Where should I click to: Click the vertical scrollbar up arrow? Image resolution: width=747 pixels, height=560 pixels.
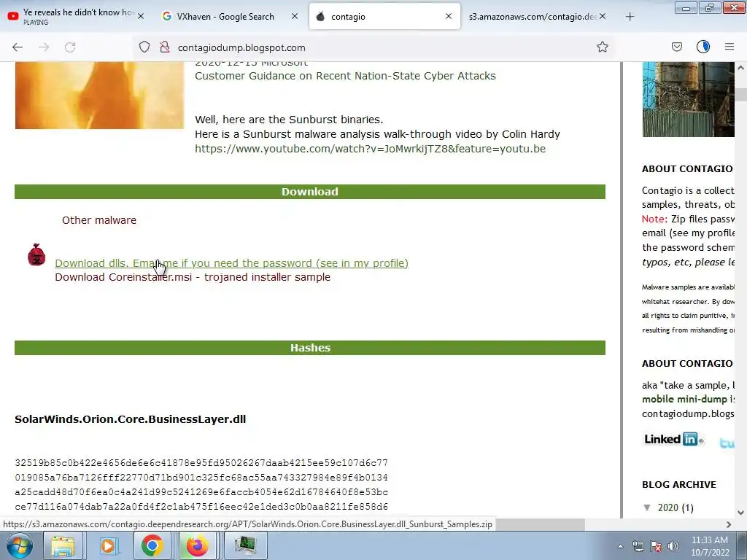point(740,68)
